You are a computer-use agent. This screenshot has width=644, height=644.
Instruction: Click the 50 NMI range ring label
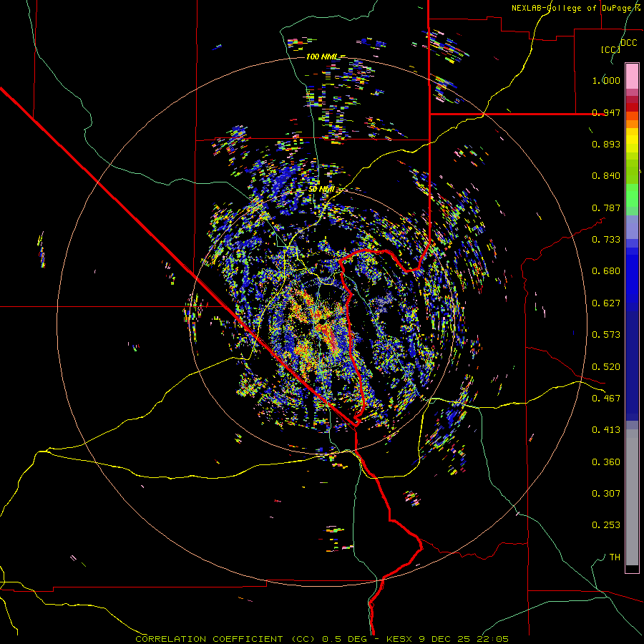(321, 189)
